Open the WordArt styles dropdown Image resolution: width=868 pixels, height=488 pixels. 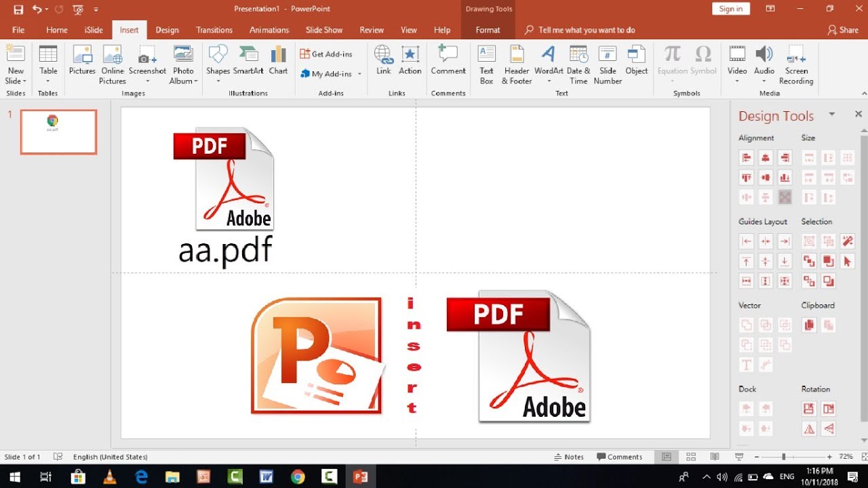coord(549,81)
